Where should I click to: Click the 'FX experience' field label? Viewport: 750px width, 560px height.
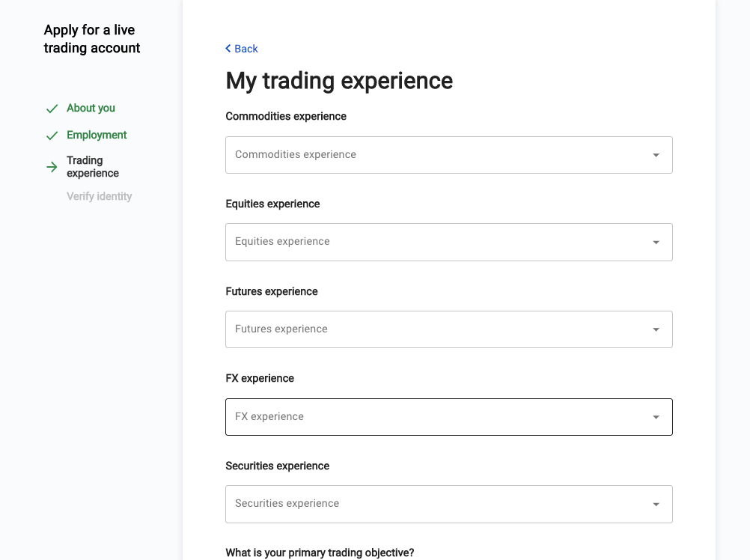260,378
